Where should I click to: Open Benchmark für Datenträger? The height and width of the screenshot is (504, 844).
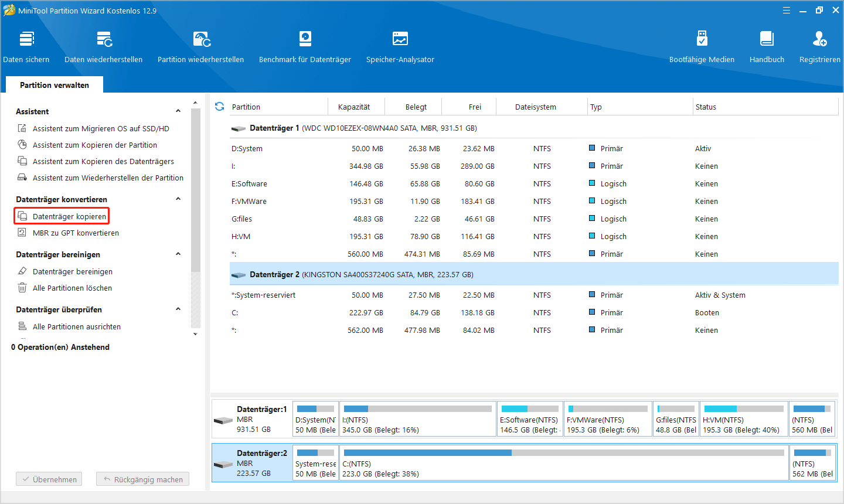tap(305, 47)
